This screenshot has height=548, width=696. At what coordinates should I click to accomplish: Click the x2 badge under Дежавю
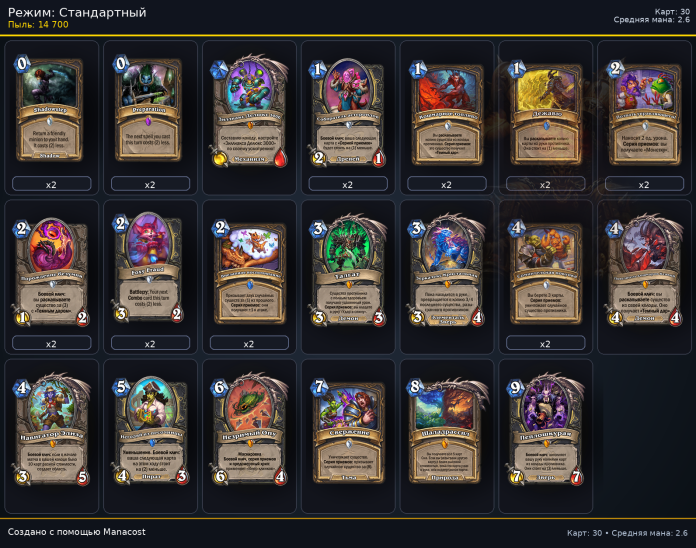point(546,184)
